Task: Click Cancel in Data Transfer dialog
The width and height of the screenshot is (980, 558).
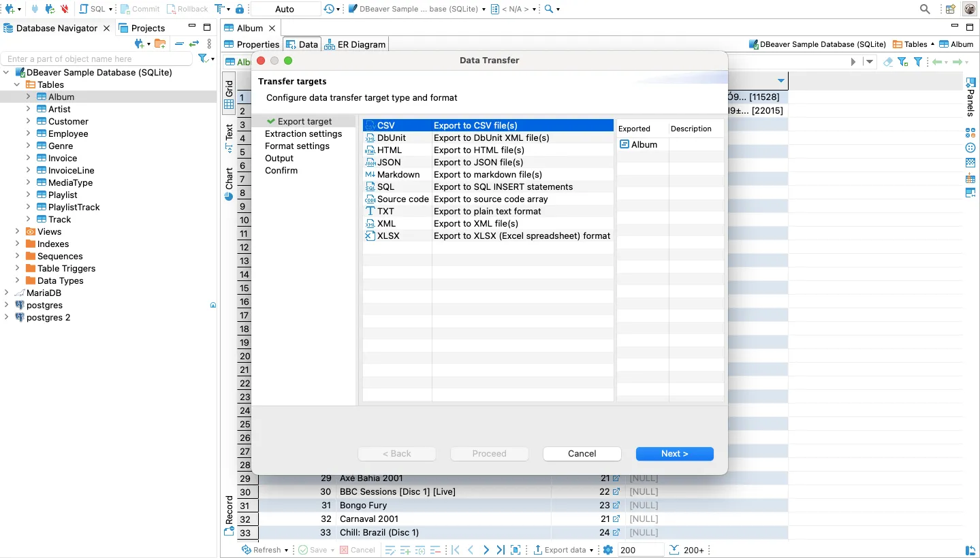Action: coord(582,453)
